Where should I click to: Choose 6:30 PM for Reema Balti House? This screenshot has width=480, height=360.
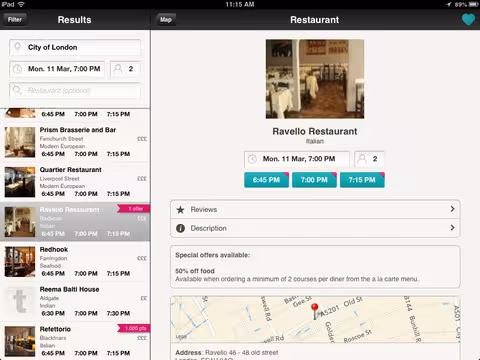53,313
